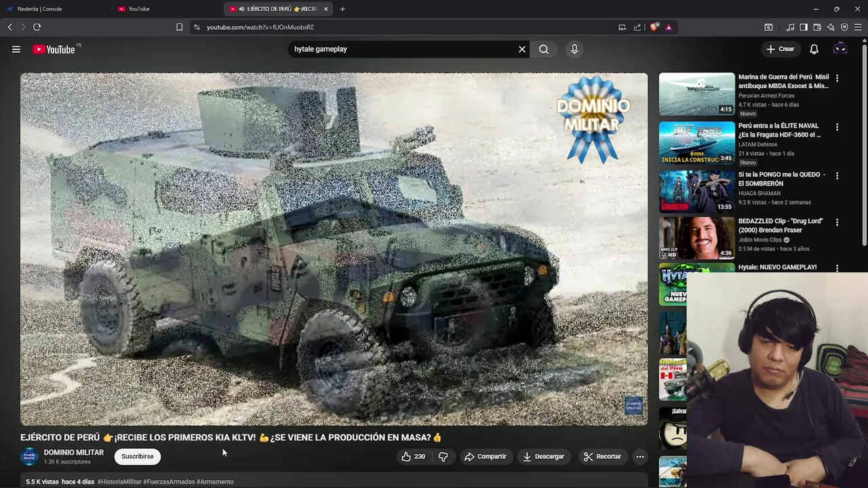
Task: Click the URL address bar
Action: pyautogui.click(x=407, y=27)
